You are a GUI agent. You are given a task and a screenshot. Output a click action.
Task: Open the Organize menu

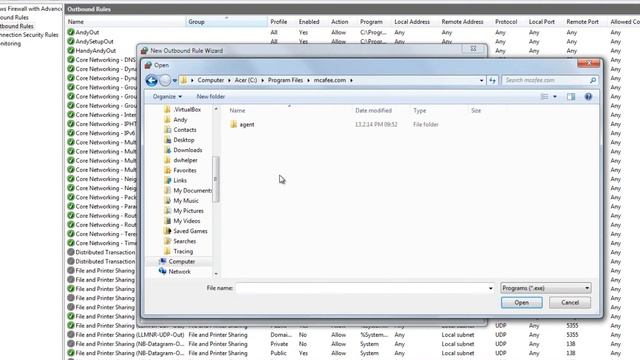[x=167, y=97]
